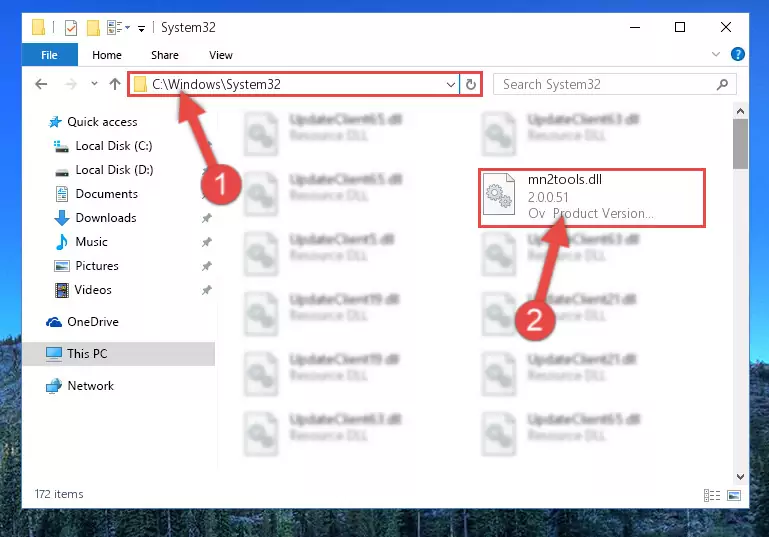Click the address bar folder icon
Viewport: 769px width, 537px height.
click(x=140, y=84)
